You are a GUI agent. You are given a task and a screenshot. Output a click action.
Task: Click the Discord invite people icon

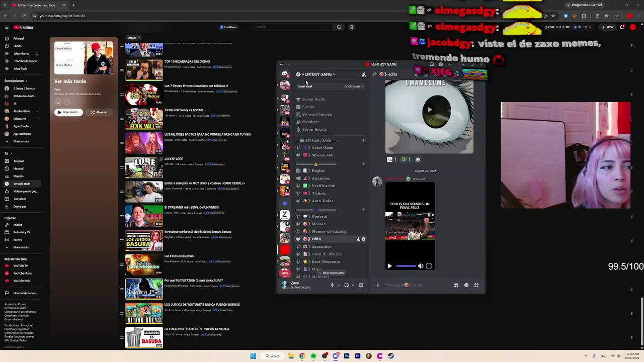tap(364, 74)
